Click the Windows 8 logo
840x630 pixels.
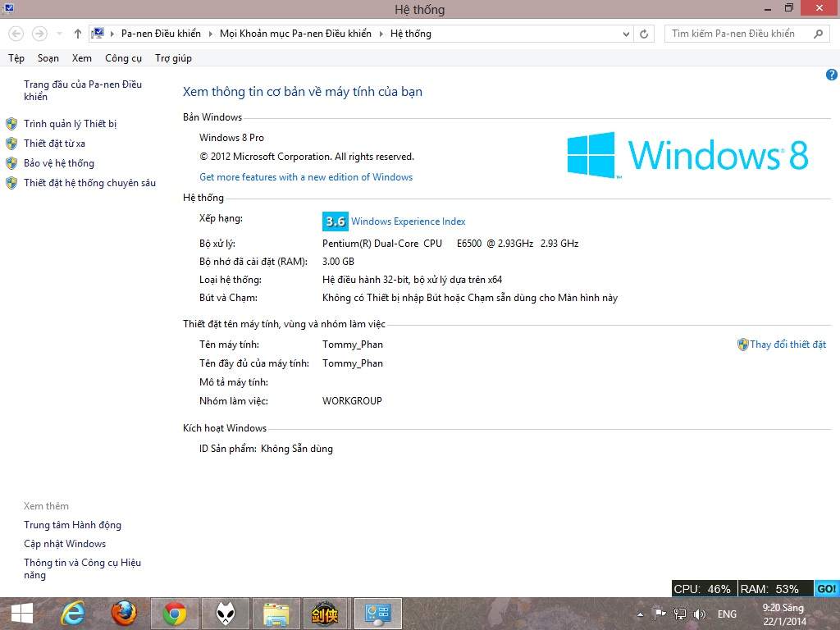coord(688,155)
